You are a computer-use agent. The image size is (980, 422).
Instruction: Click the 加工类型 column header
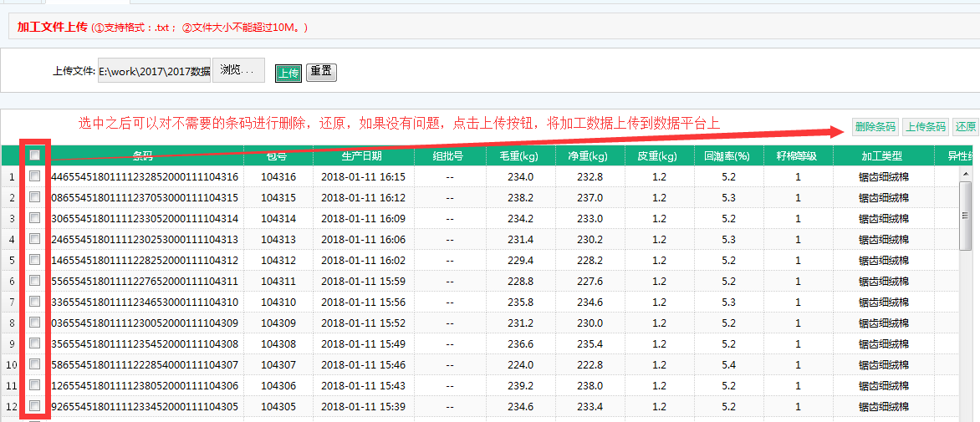coord(883,155)
